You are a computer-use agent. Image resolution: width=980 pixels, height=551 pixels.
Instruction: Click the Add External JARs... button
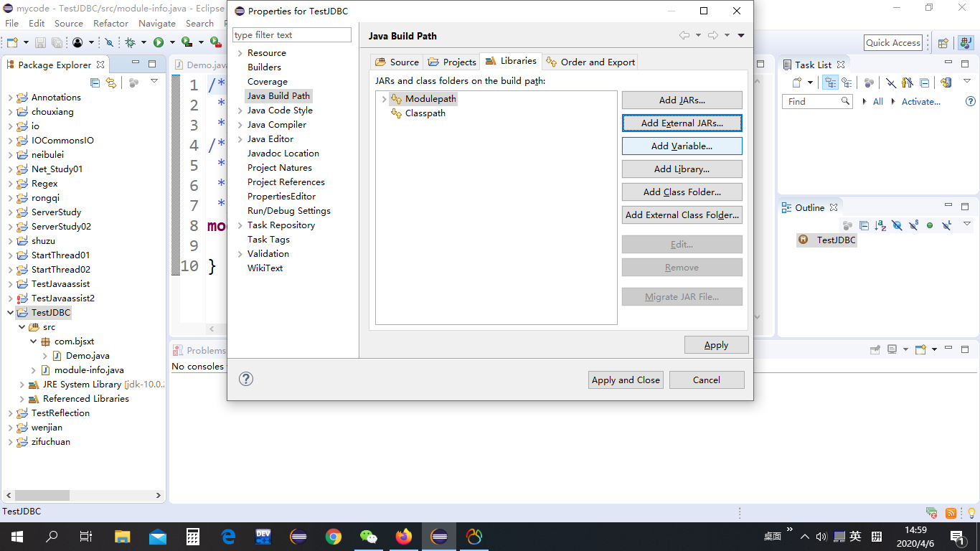coord(682,123)
